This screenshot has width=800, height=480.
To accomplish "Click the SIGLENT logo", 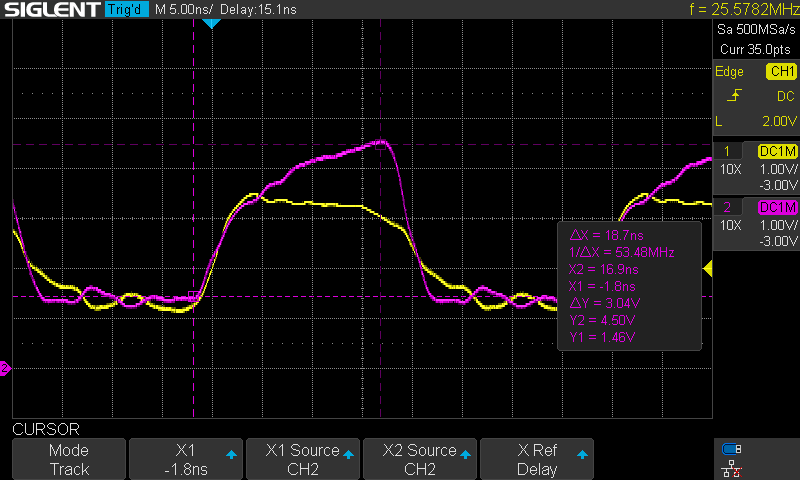I will (50, 10).
